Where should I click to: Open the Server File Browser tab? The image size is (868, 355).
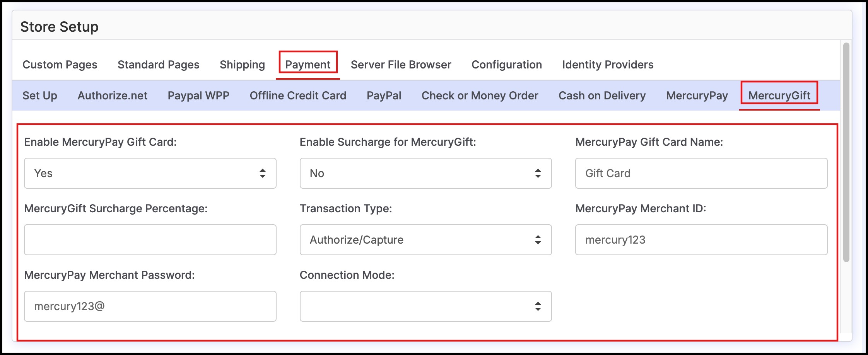click(401, 65)
